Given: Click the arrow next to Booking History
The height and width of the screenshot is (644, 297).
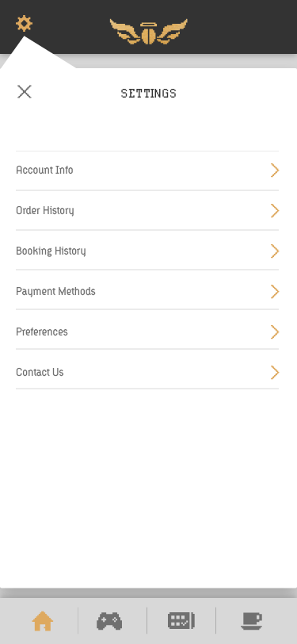Looking at the screenshot, I should [275, 251].
